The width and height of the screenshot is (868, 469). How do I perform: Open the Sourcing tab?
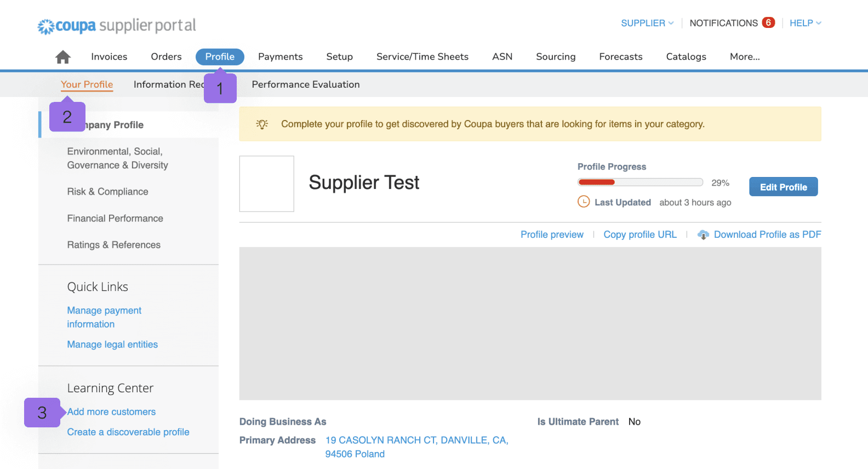(x=556, y=56)
